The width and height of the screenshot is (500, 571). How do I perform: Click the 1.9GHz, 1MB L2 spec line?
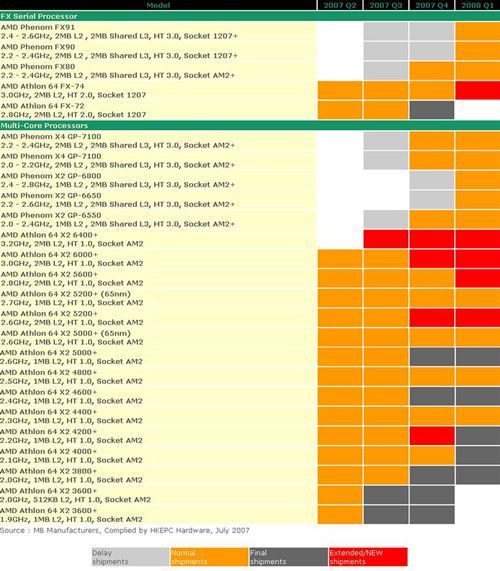pyautogui.click(x=71, y=519)
